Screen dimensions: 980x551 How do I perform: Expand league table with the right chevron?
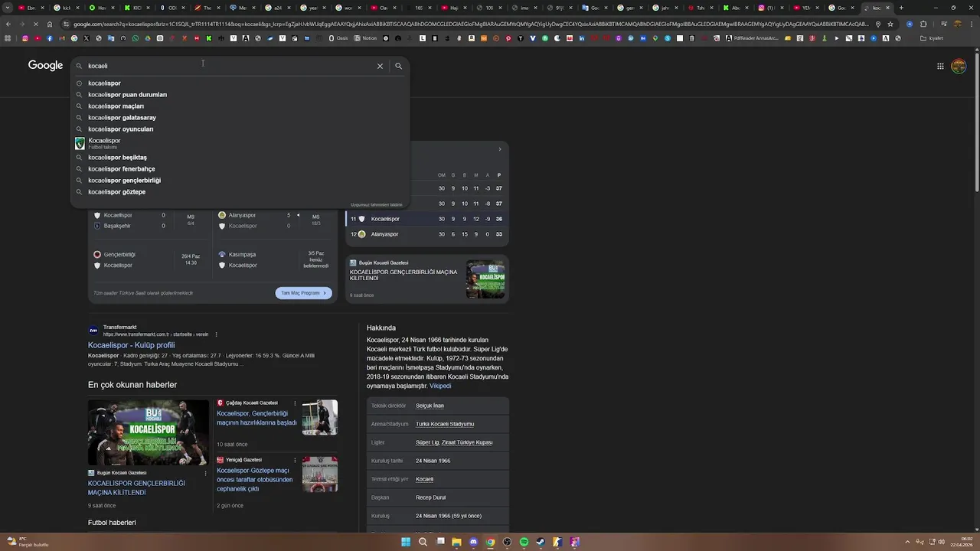click(500, 149)
